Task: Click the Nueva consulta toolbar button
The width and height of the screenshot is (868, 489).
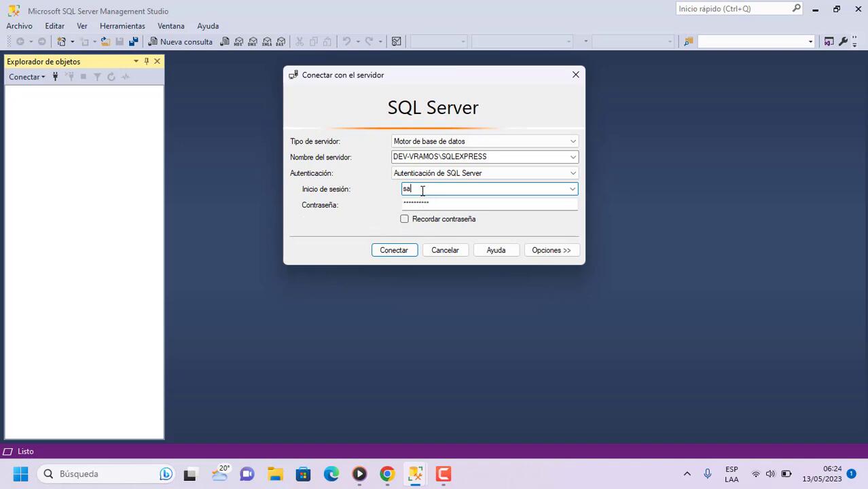Action: (x=180, y=41)
